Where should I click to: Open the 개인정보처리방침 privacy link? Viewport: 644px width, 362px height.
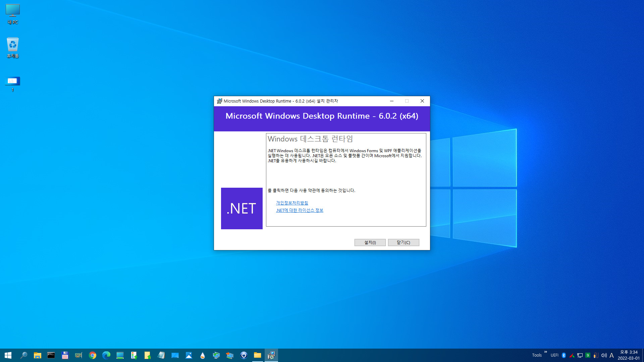[x=292, y=203]
